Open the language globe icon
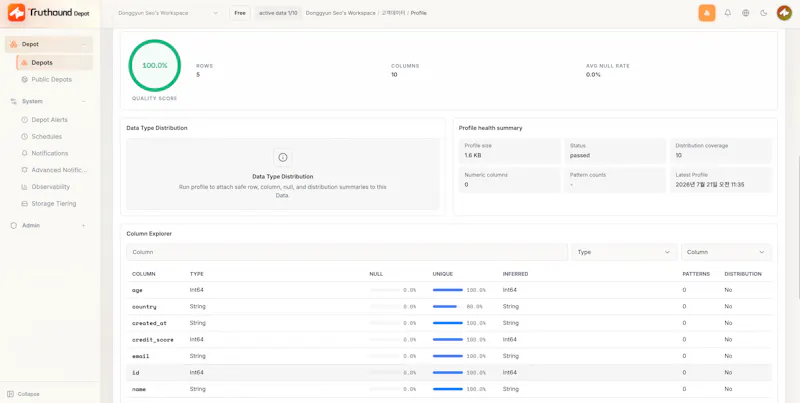 (x=745, y=13)
